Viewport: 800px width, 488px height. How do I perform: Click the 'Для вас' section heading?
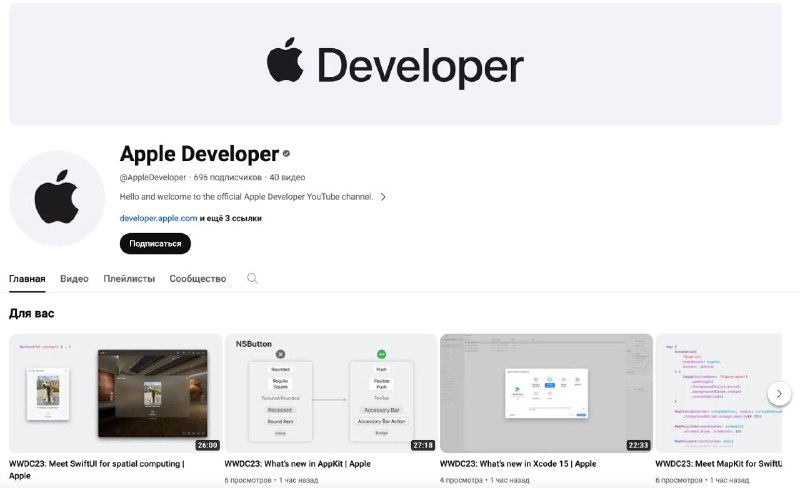coord(32,313)
